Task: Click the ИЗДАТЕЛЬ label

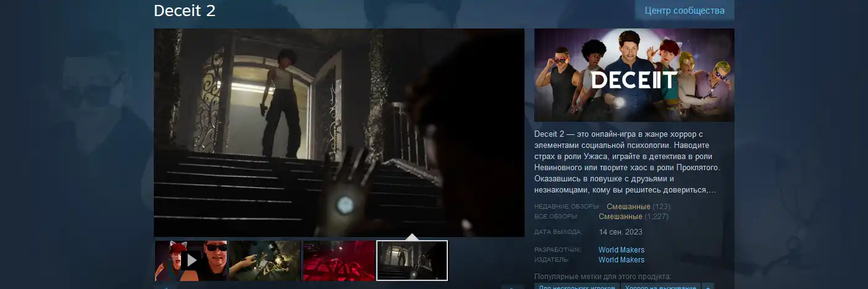Action: [x=554, y=260]
